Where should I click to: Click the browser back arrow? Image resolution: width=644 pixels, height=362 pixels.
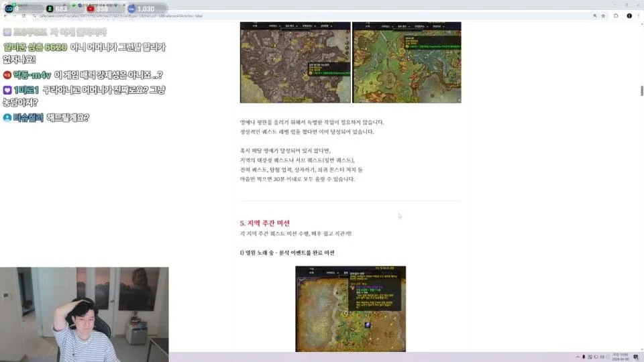5,15
